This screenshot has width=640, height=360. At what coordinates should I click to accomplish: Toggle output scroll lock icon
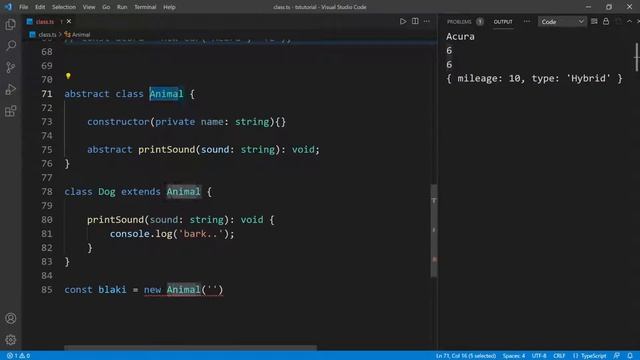(606, 21)
